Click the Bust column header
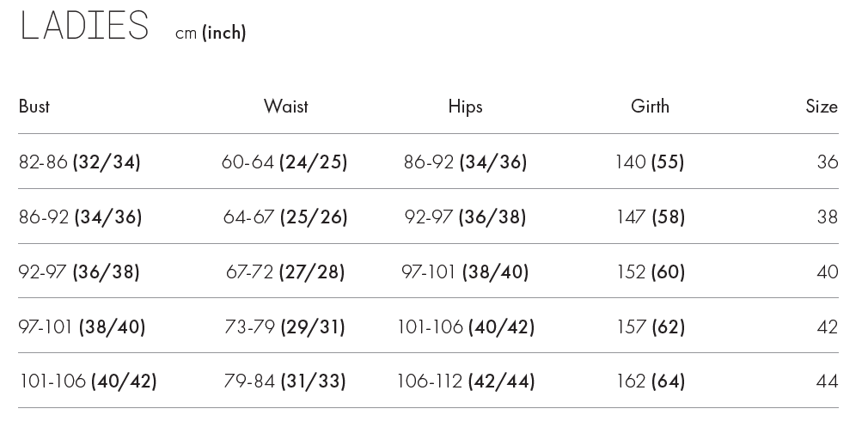 [34, 107]
